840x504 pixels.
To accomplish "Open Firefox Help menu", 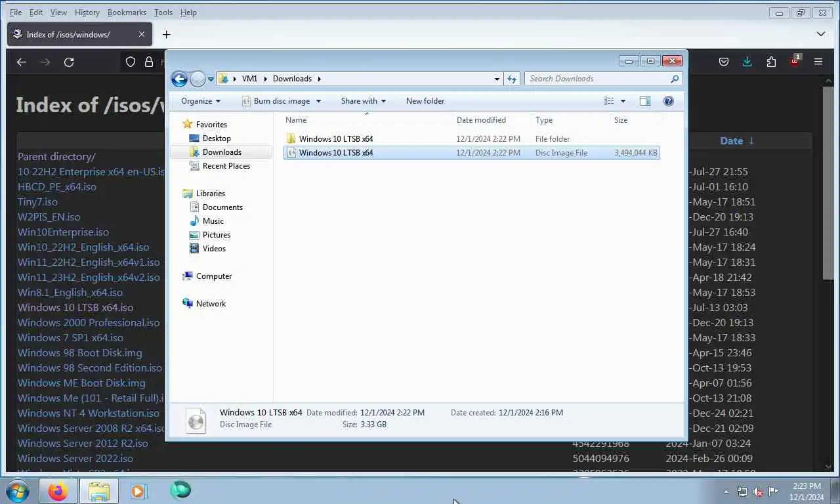I will (188, 12).
